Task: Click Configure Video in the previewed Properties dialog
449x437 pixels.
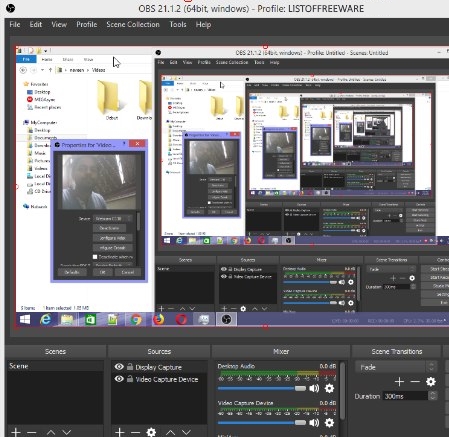Action: (x=113, y=238)
